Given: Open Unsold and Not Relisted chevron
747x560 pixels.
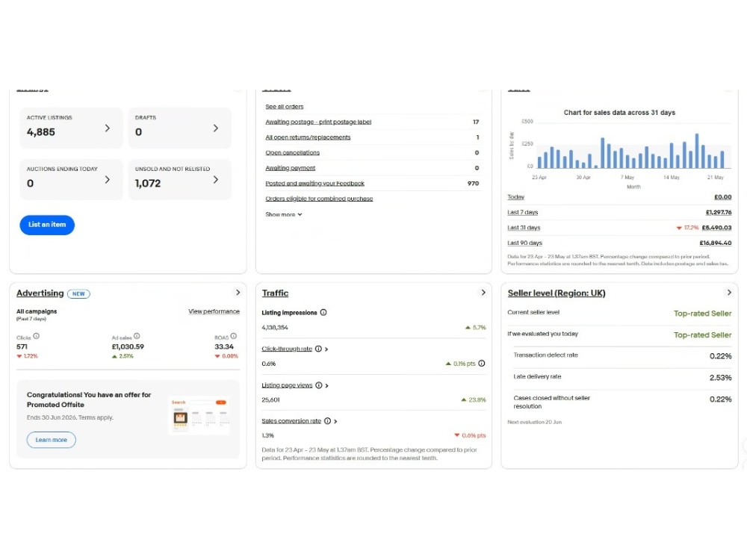Looking at the screenshot, I should point(216,179).
